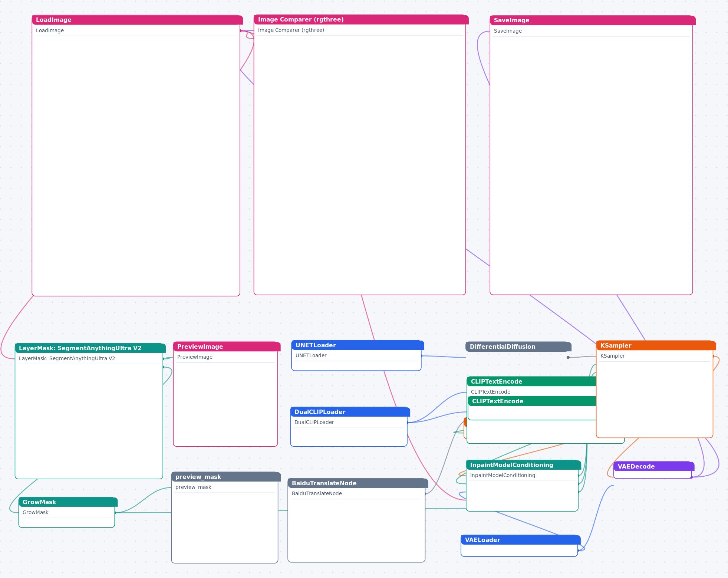The width and height of the screenshot is (728, 578).
Task: Click the GrowMask label inside the node body
Action: 35,512
